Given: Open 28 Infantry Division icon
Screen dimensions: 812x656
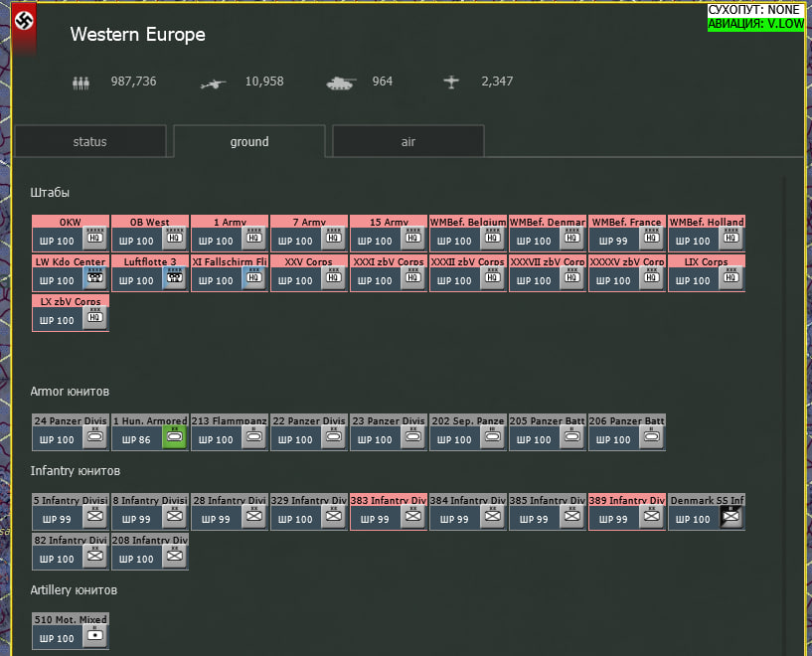Looking at the screenshot, I should click(254, 516).
